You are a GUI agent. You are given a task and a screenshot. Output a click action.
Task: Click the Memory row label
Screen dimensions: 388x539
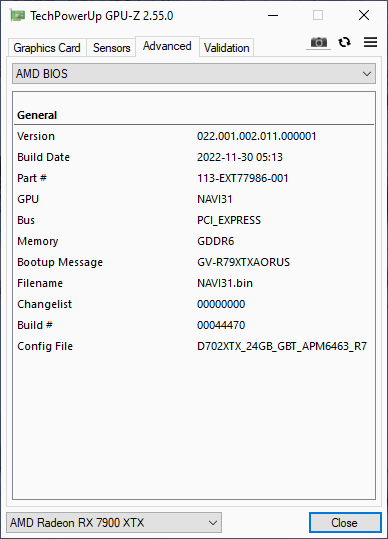(37, 241)
